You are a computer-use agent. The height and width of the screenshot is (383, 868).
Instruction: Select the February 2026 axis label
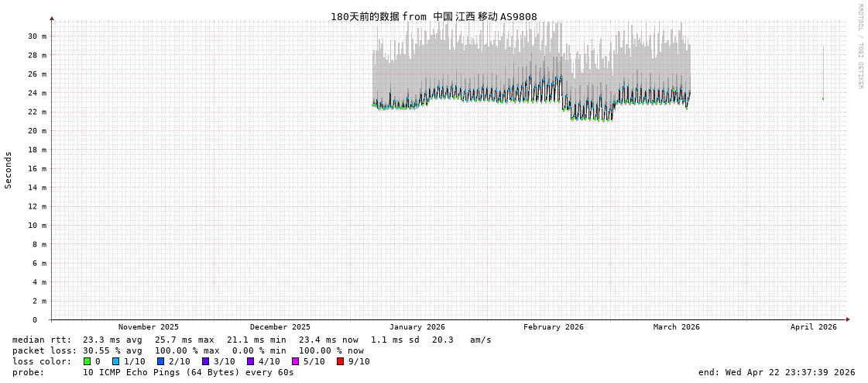click(x=553, y=327)
